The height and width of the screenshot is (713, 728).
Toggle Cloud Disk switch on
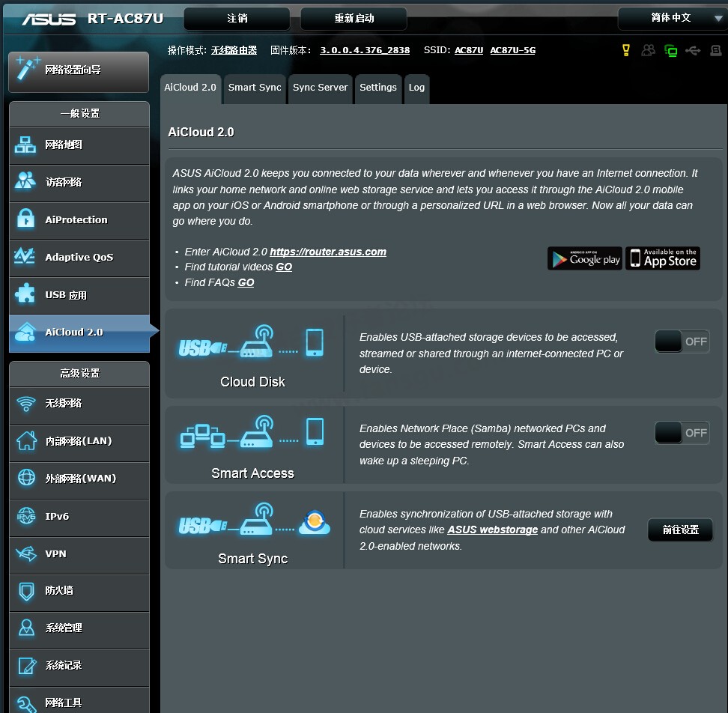click(x=682, y=342)
